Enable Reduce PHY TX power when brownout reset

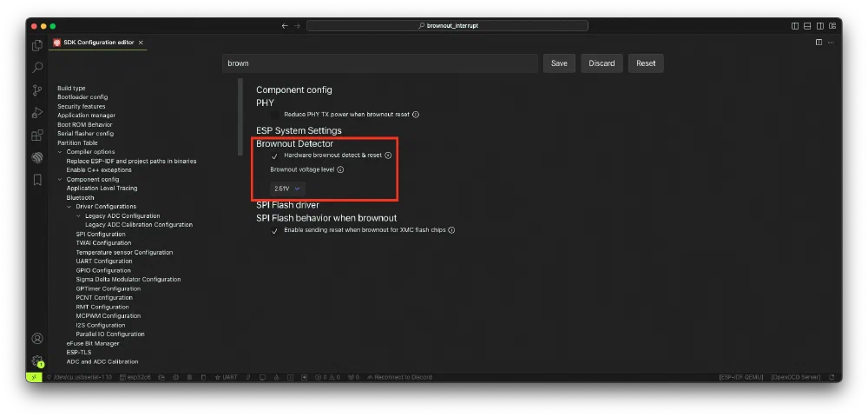274,115
